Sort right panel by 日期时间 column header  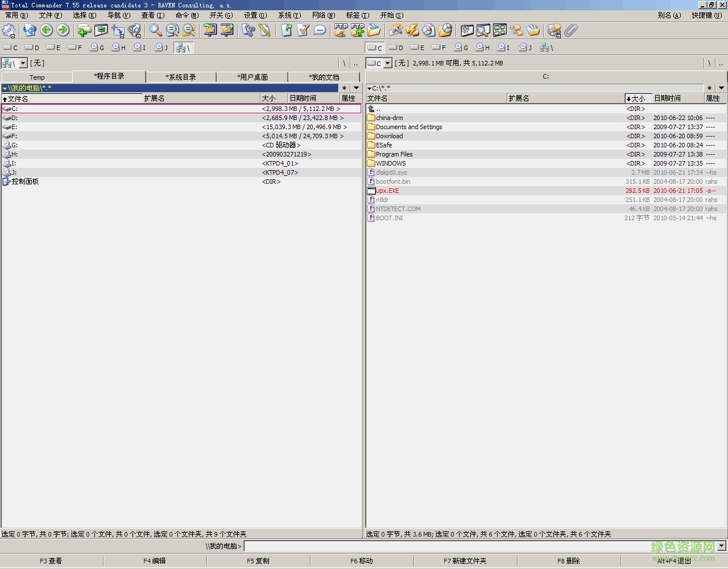(x=667, y=98)
